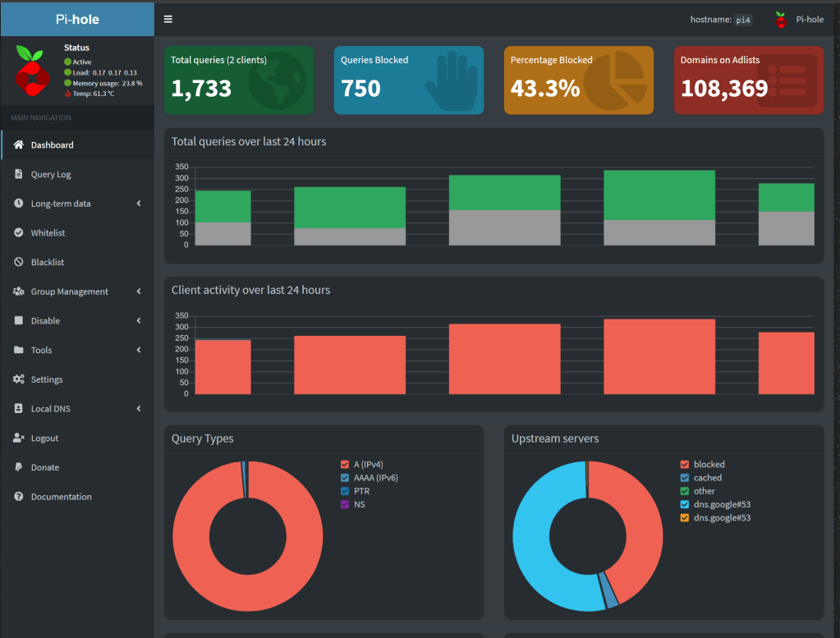Screen dimensions: 840x638
Task: Expand the Group Management submenu
Action: (x=139, y=291)
